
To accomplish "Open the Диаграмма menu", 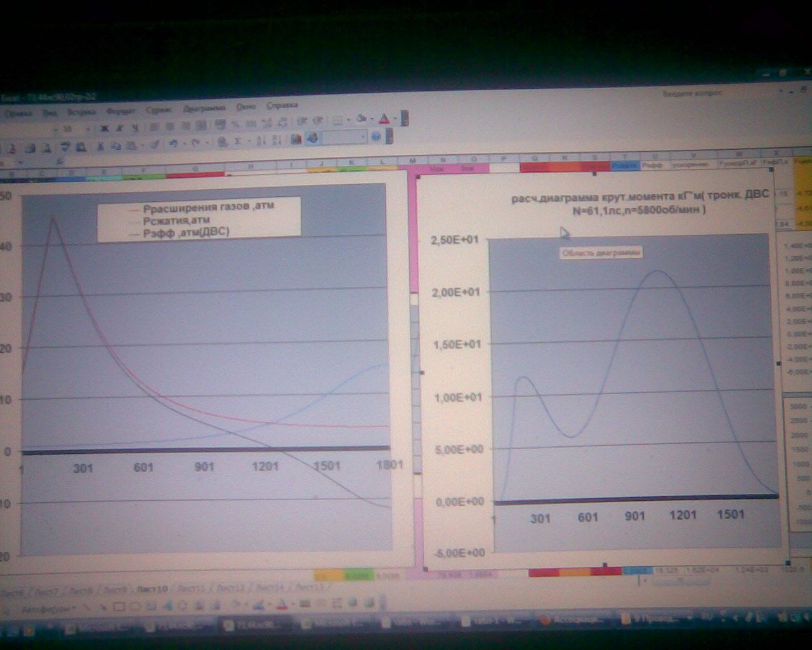I will pyautogui.click(x=204, y=108).
